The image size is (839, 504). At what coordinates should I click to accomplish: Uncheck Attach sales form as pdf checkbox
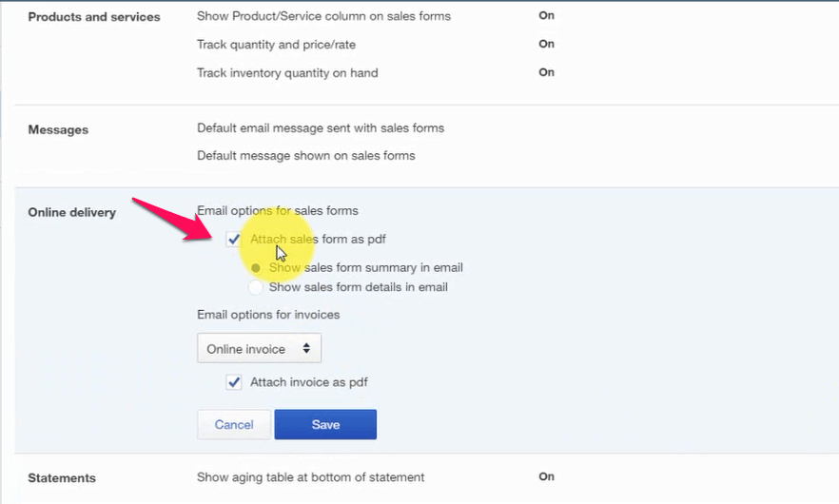(234, 239)
